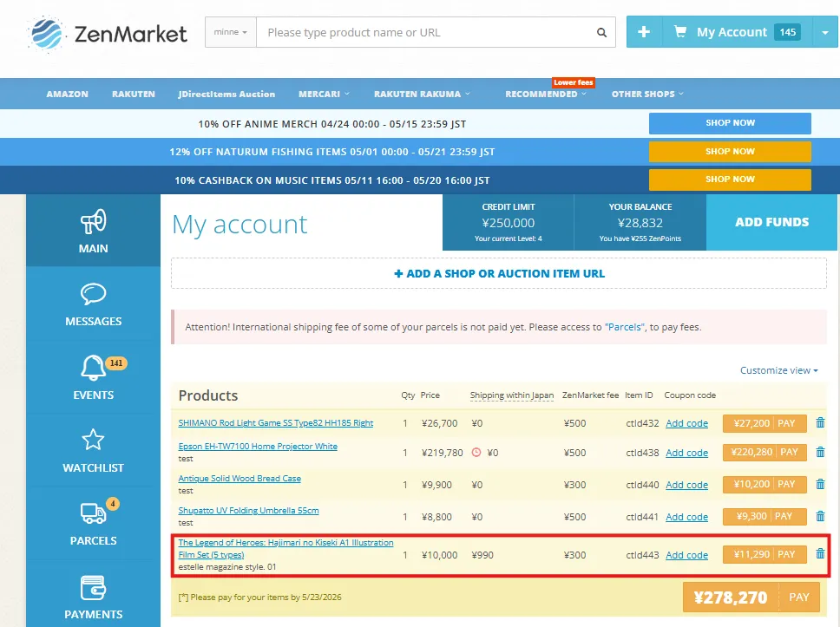Delete the Legend of Heroes item with trash icon
840x627 pixels.
(x=820, y=553)
